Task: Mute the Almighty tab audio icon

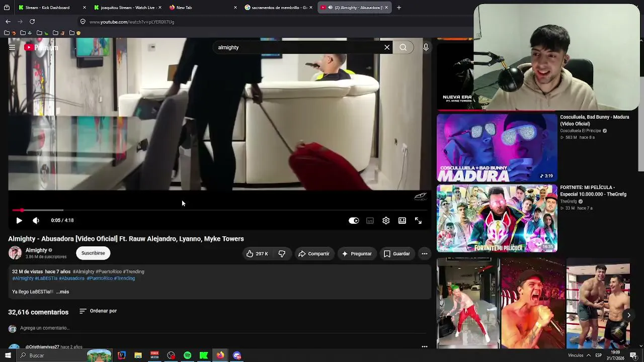Action: click(x=330, y=8)
